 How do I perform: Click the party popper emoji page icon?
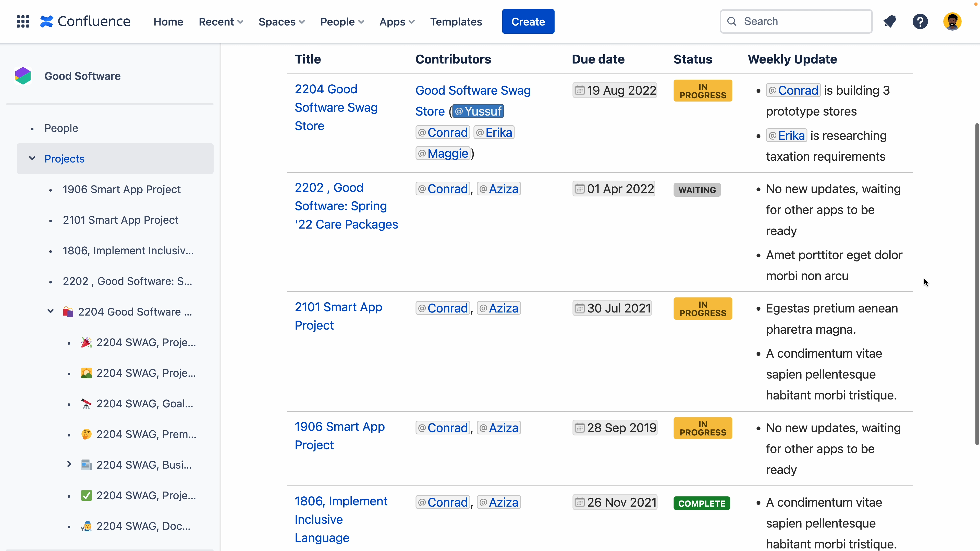tap(86, 342)
